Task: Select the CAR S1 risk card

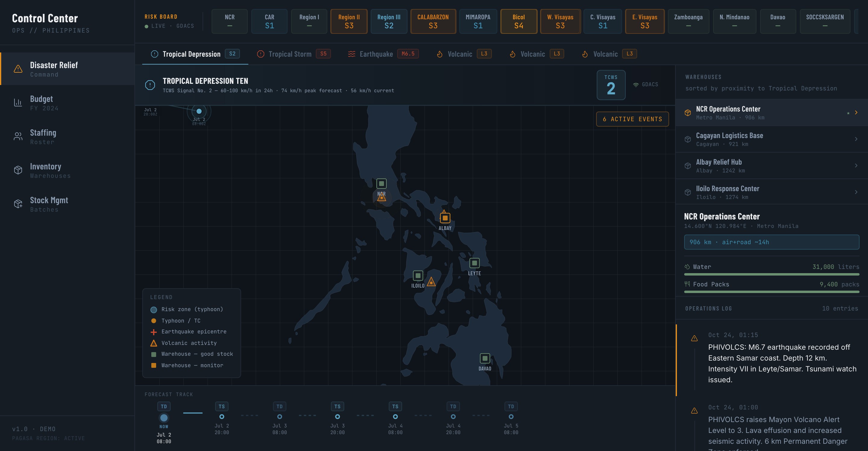Action: point(269,21)
